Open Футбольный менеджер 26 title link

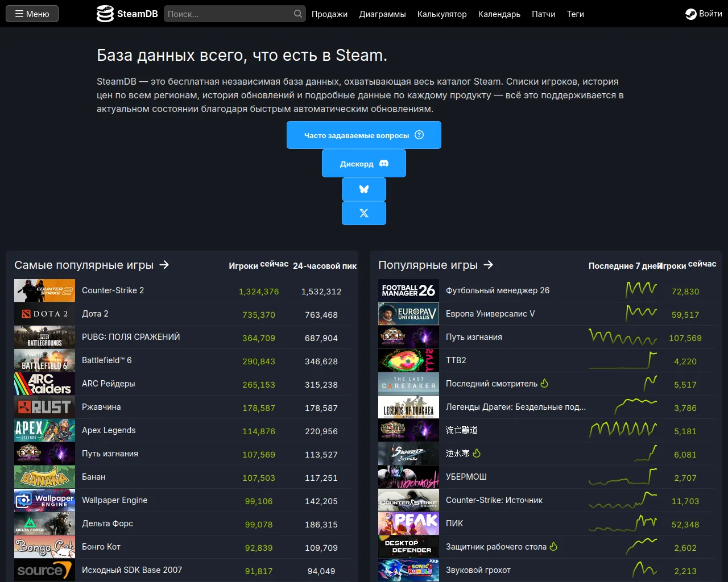[498, 290]
